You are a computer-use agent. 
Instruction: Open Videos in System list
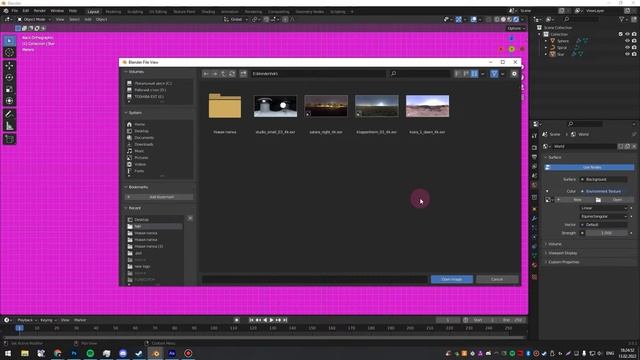pyautogui.click(x=140, y=164)
